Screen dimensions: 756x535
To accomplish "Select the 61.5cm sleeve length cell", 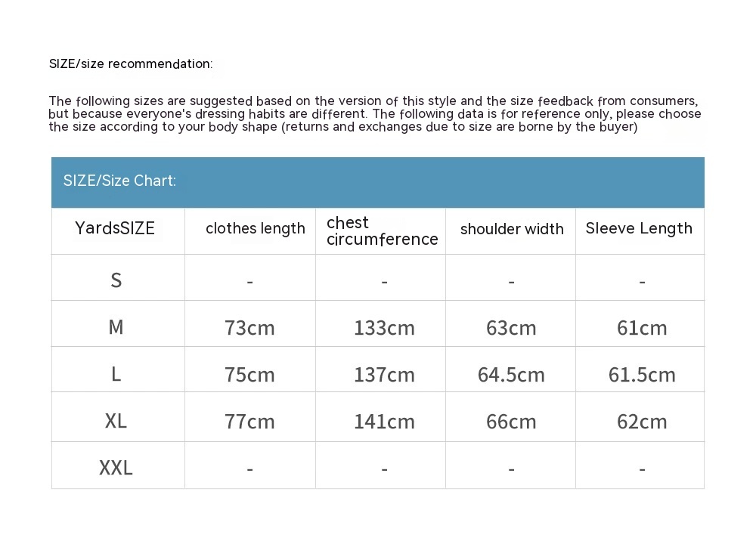I will coord(642,375).
